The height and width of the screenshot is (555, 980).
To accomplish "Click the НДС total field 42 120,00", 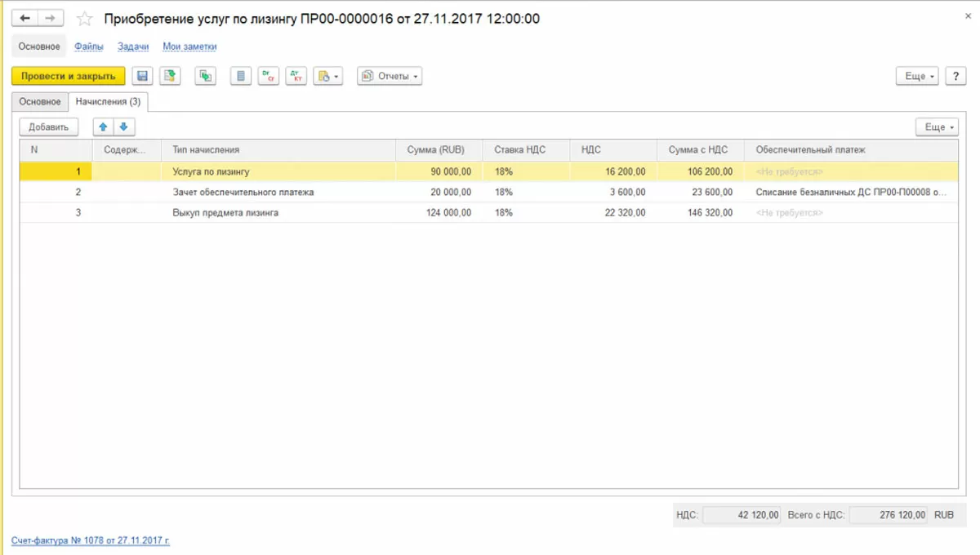I will (x=742, y=515).
